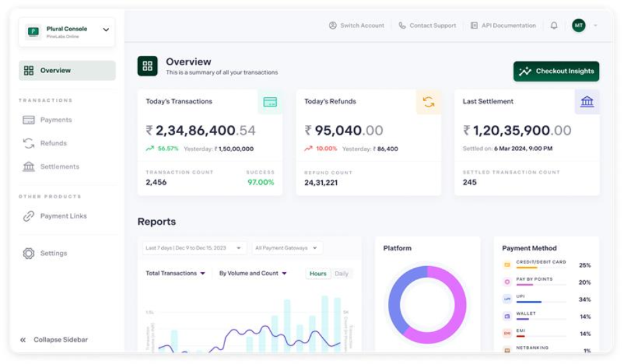The image size is (623, 364).
Task: Open Payments in the sidebar
Action: [55, 120]
